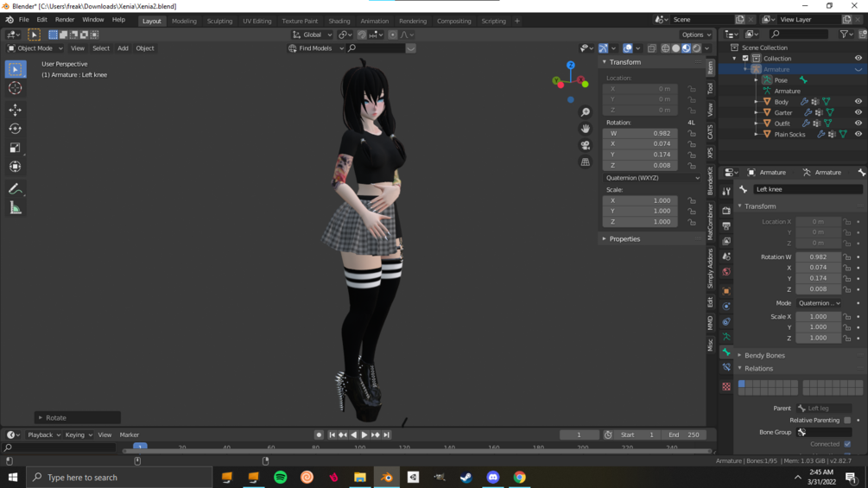
Task: Hide the Outfit mesh in outliner
Action: 858,124
